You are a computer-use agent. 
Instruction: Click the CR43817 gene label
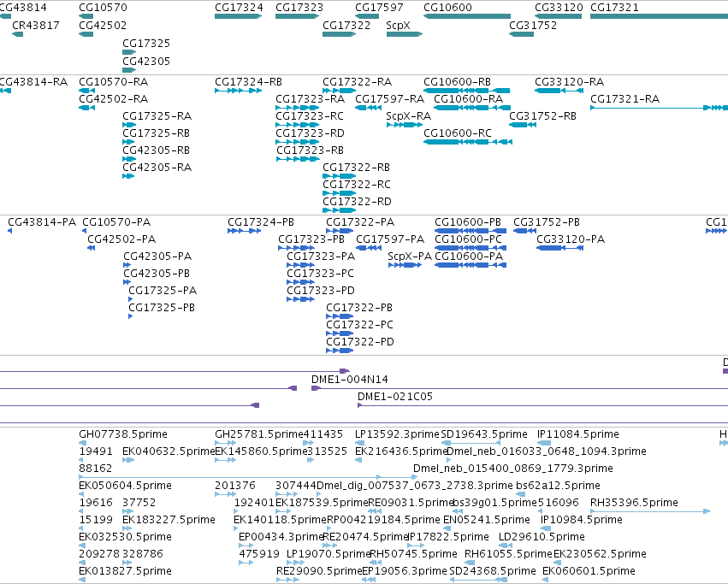click(36, 25)
